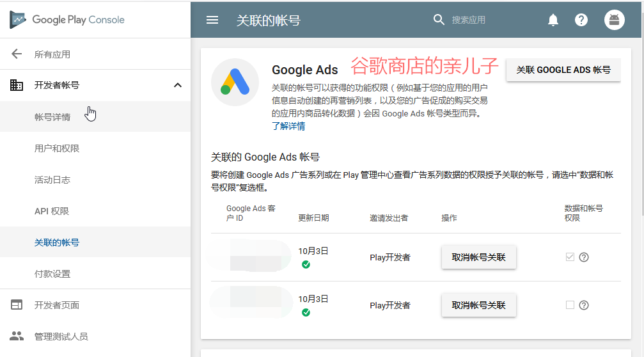Open the help question mark icon
The image size is (644, 357).
coord(581,20)
